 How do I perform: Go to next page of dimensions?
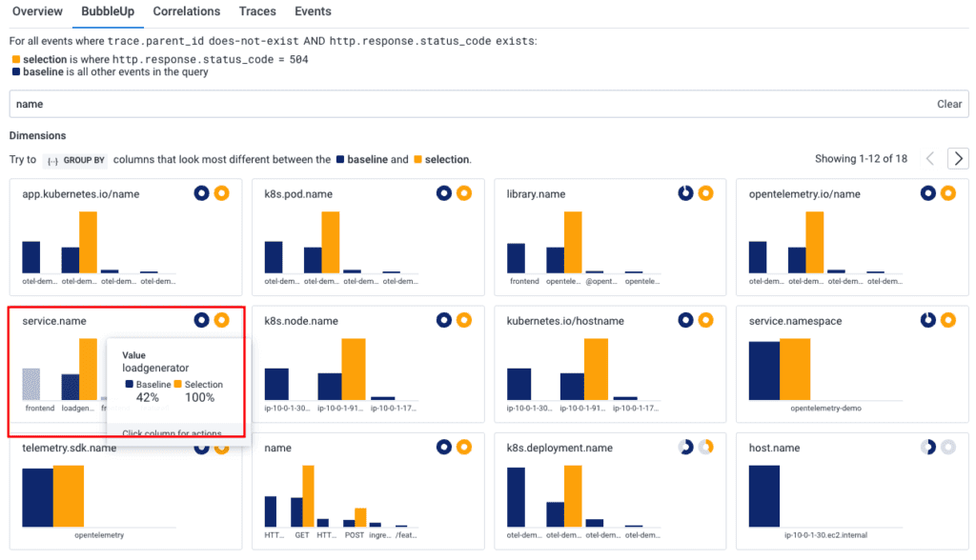(959, 159)
